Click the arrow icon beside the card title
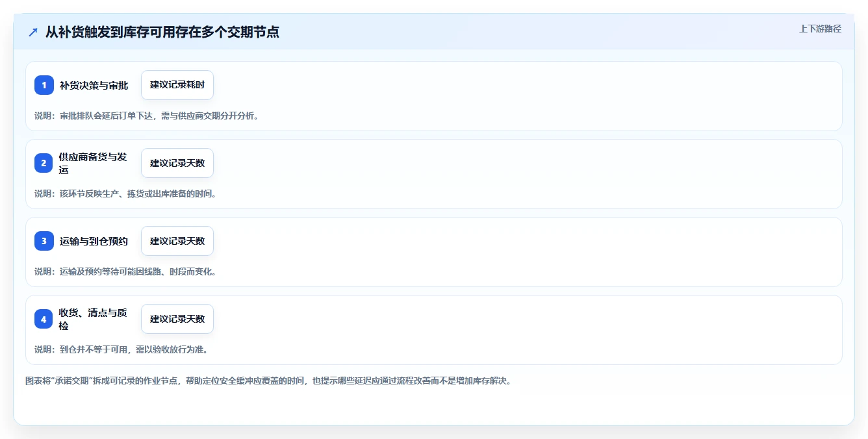This screenshot has width=868, height=439. (x=33, y=32)
